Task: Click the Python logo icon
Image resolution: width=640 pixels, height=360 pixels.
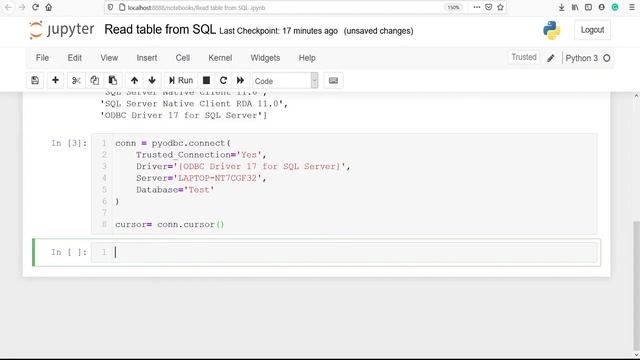Action: 551,30
